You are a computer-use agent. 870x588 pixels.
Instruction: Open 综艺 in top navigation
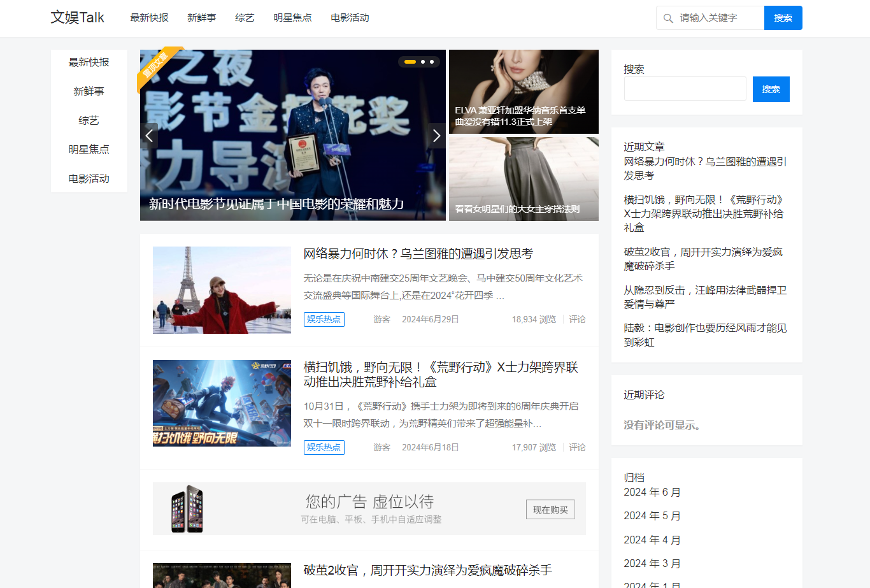click(245, 18)
